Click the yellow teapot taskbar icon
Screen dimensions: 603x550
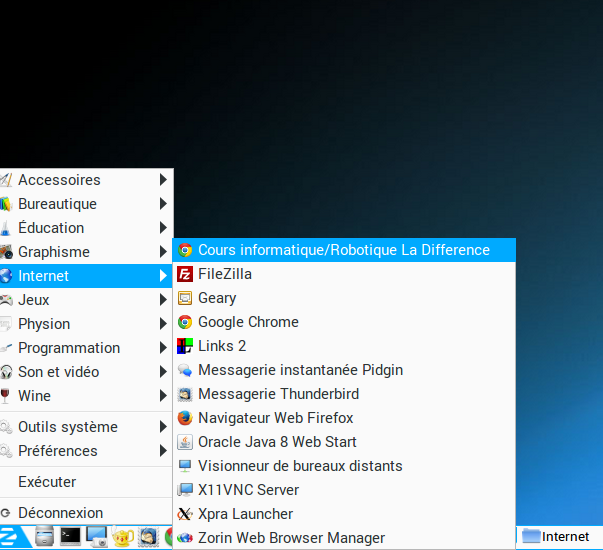coord(123,536)
